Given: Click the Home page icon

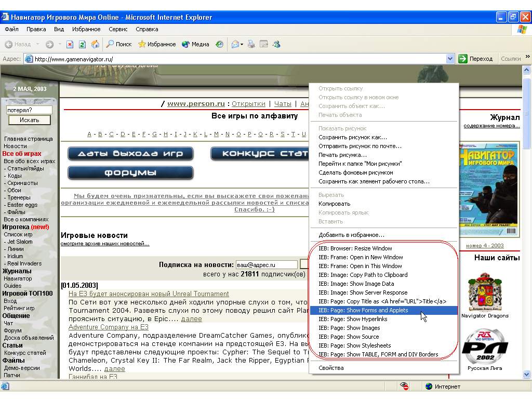Looking at the screenshot, I should 96,44.
